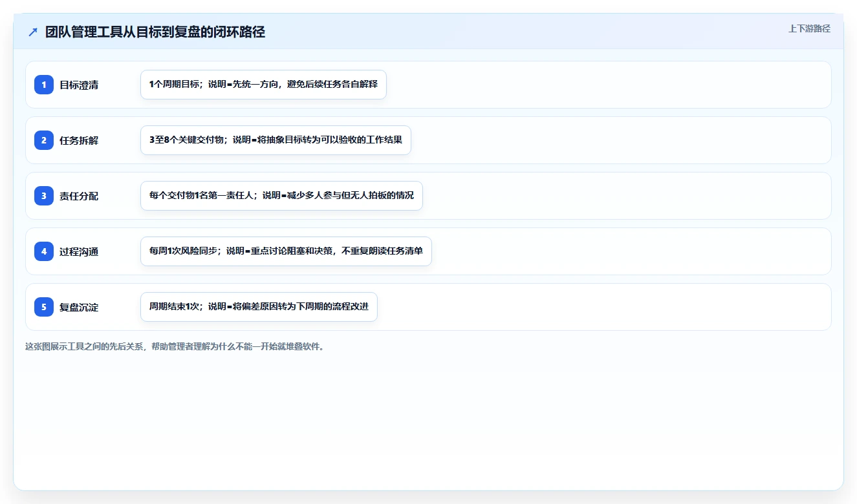Select step number 5 badge
Screen dimensions: 857x504
point(44,307)
